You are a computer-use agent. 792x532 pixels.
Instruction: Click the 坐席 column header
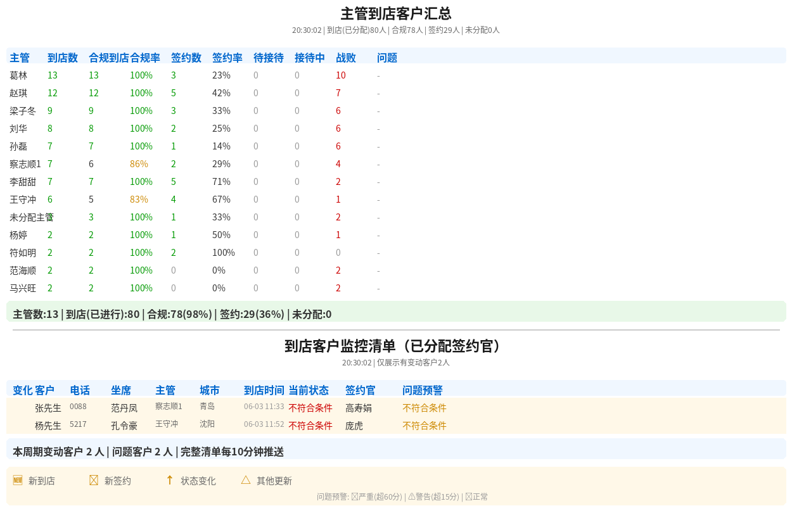121,390
